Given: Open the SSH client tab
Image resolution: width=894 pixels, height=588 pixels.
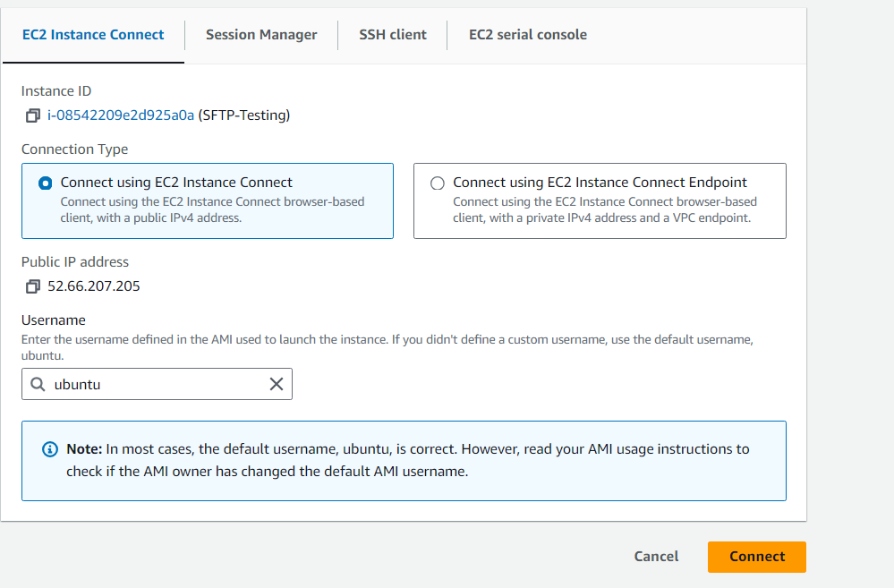Looking at the screenshot, I should click(x=393, y=35).
